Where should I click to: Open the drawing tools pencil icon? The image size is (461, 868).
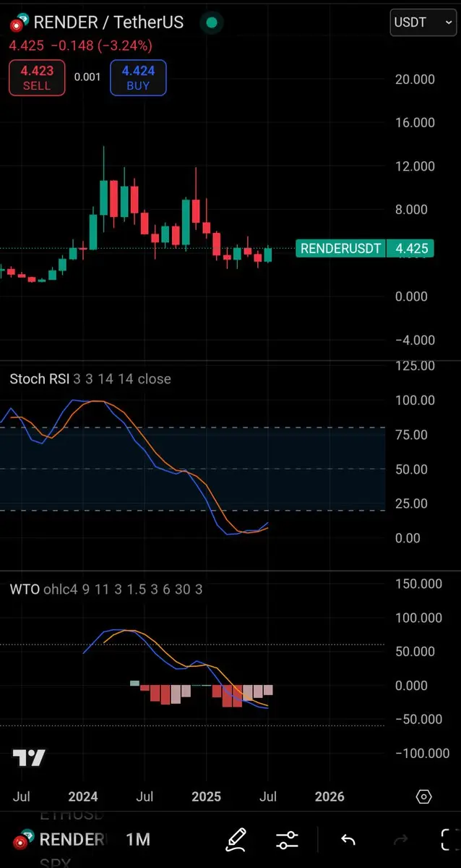236,840
